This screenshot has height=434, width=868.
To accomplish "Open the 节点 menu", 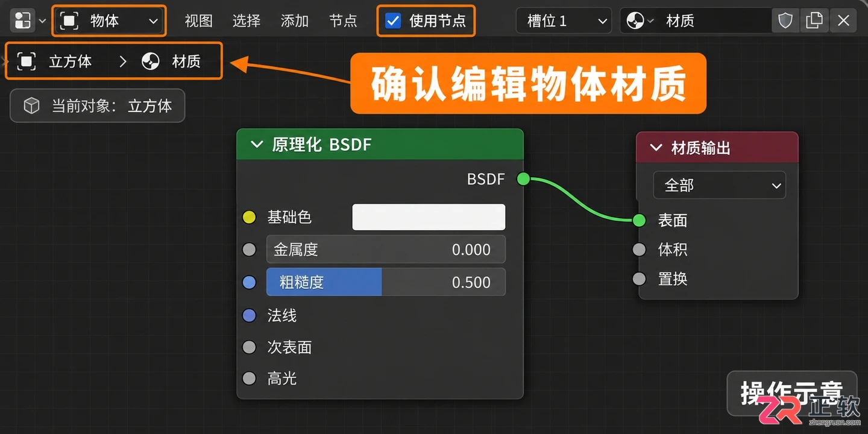I will (343, 21).
